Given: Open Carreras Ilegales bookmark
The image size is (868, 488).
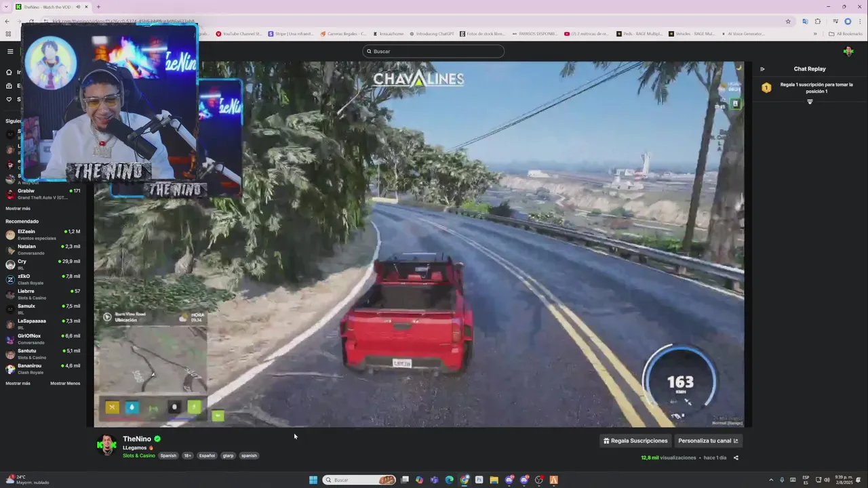Looking at the screenshot, I should tap(343, 33).
